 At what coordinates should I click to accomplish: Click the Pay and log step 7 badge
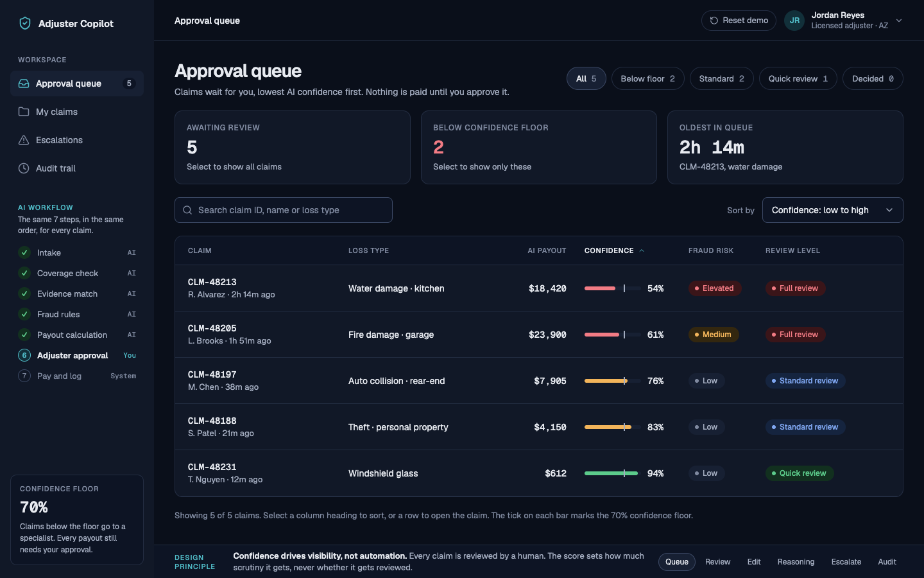24,376
